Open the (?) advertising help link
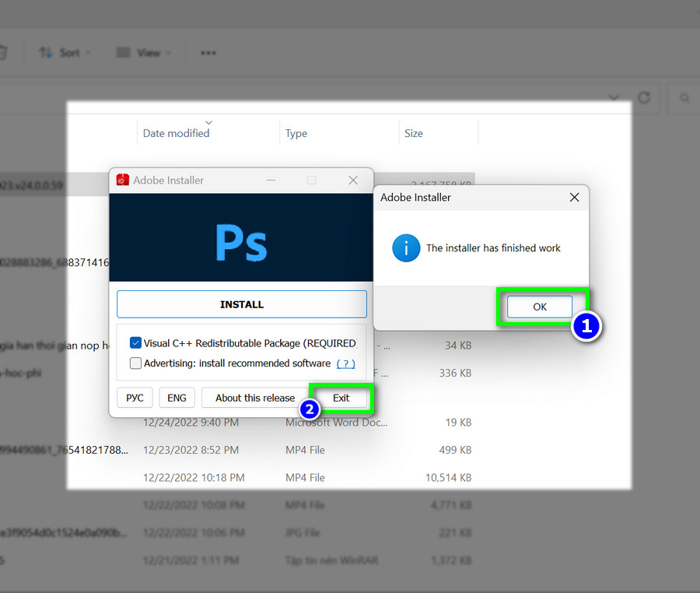This screenshot has width=700, height=593. 345,363
